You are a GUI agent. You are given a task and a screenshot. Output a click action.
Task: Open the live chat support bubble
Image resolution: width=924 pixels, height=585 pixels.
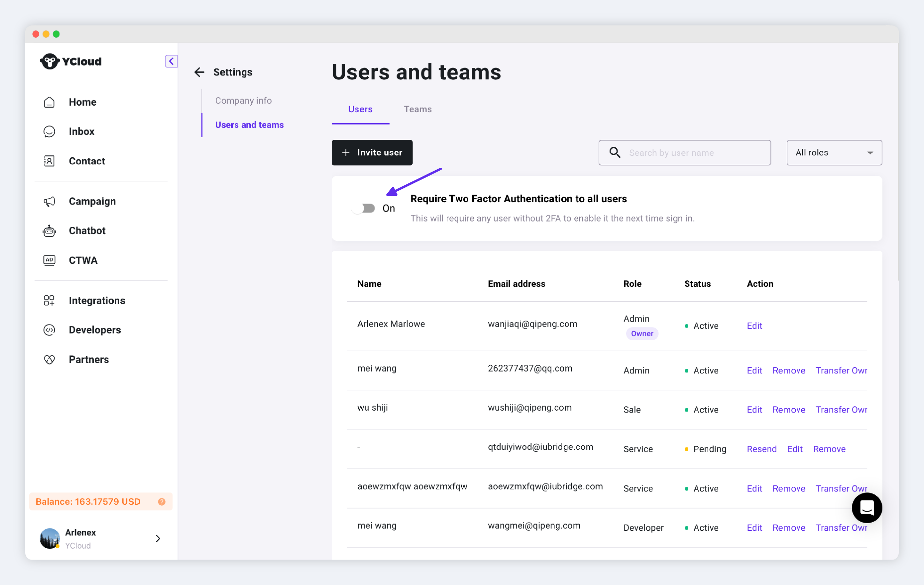tap(866, 508)
